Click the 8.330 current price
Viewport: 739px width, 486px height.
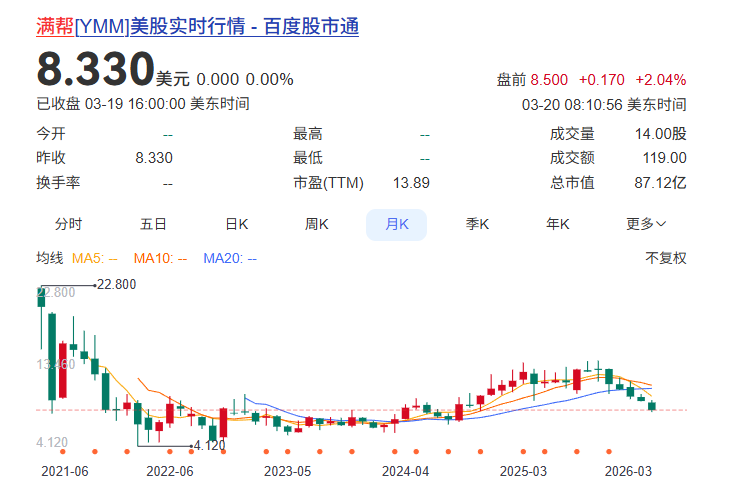pyautogui.click(x=96, y=69)
